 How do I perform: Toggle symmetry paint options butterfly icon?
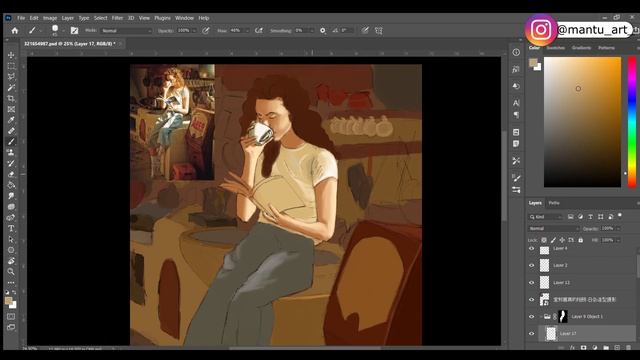coord(379,31)
